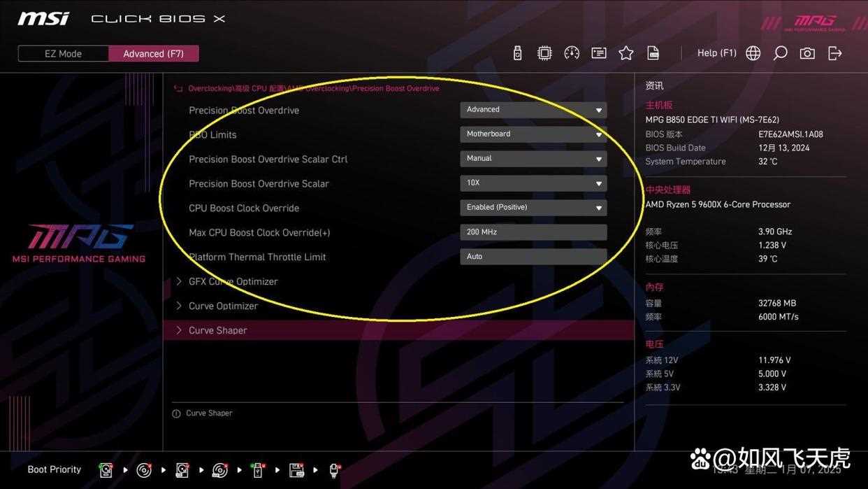
Task: Select the third boot priority hard disk icon
Action: [182, 470]
